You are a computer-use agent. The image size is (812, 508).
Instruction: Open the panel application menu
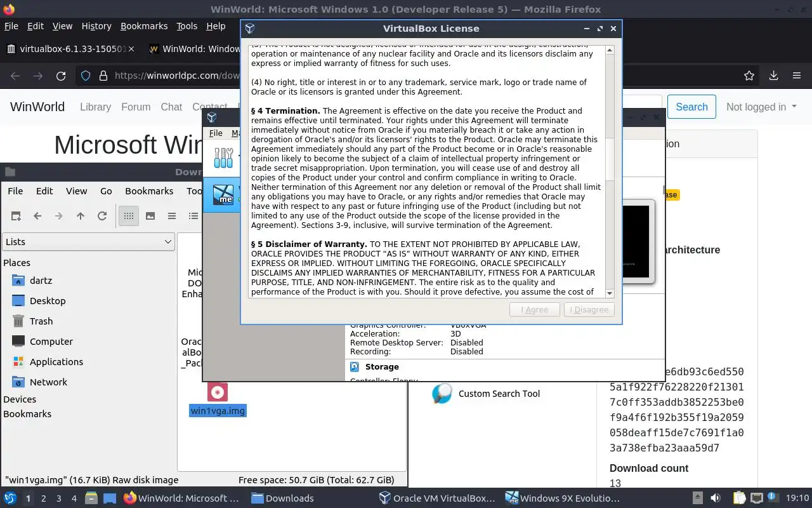tap(10, 498)
